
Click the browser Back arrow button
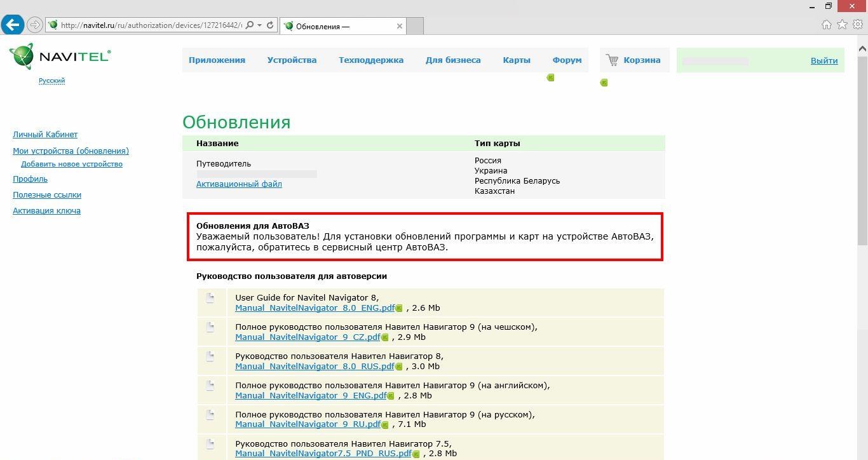(12, 25)
